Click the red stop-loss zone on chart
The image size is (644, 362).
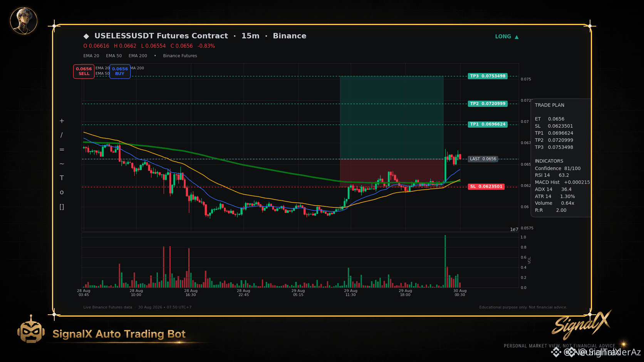(392, 173)
